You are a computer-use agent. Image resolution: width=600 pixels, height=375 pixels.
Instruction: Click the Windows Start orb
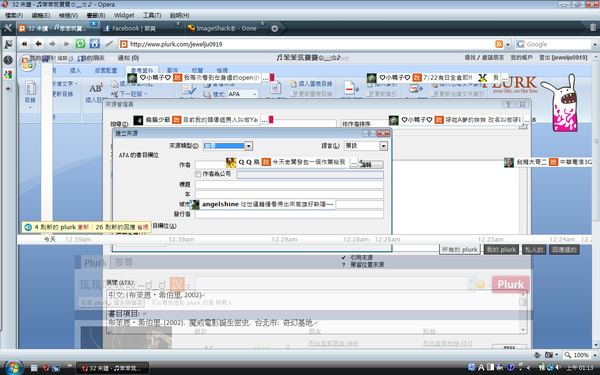tap(13, 368)
